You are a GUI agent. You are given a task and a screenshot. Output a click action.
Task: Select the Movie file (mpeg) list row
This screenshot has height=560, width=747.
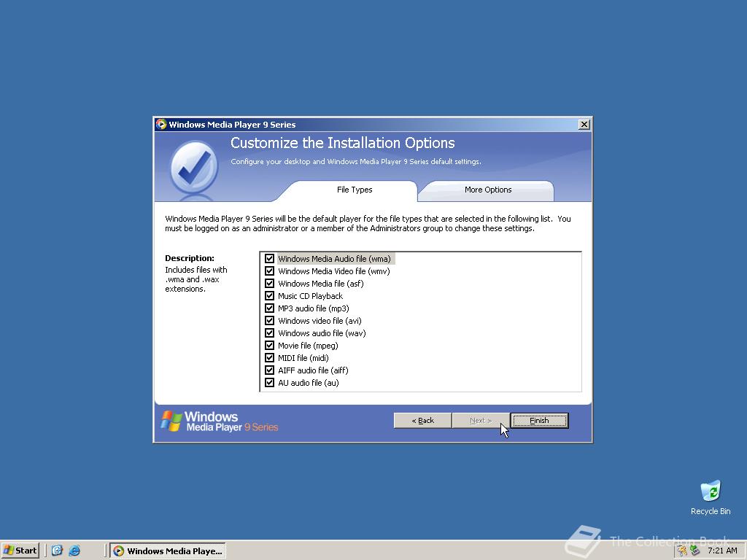[x=309, y=345]
